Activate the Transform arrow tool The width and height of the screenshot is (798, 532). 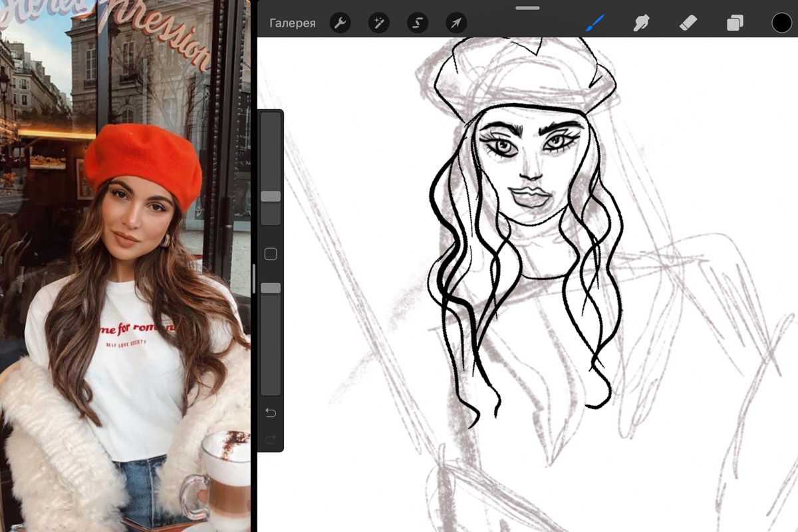456,23
